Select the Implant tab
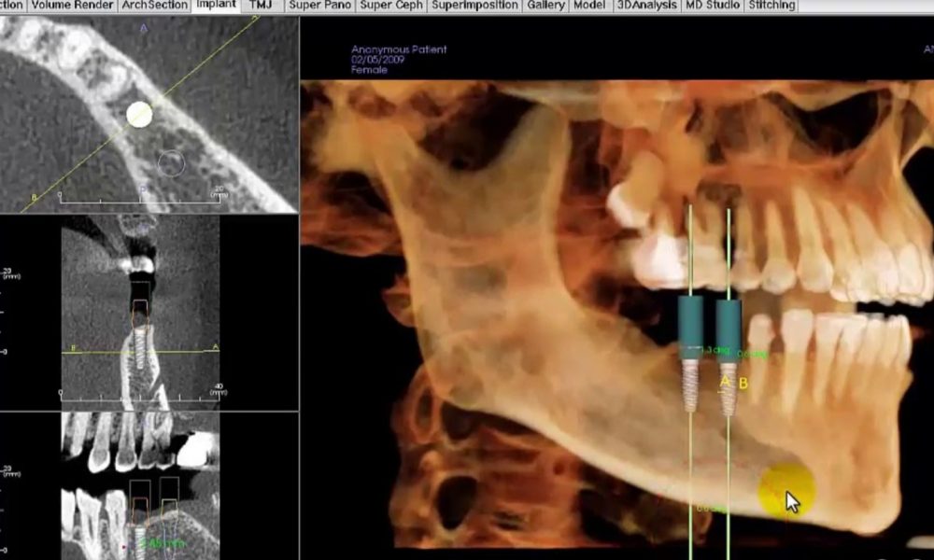This screenshot has height=560, width=934. (216, 6)
